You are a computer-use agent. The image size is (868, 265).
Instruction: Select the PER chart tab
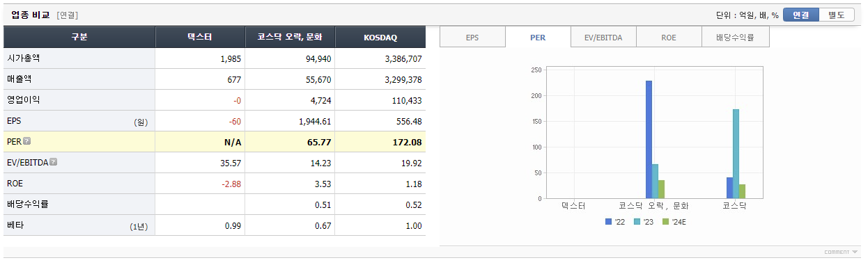coord(538,38)
